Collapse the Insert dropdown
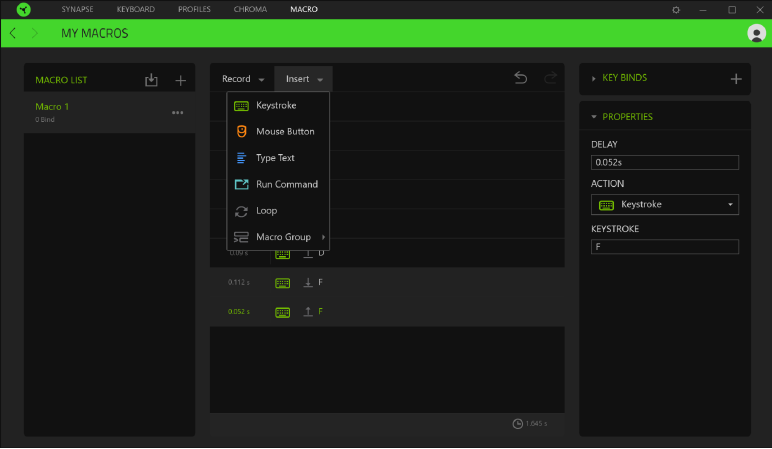The width and height of the screenshot is (772, 449). [x=304, y=79]
